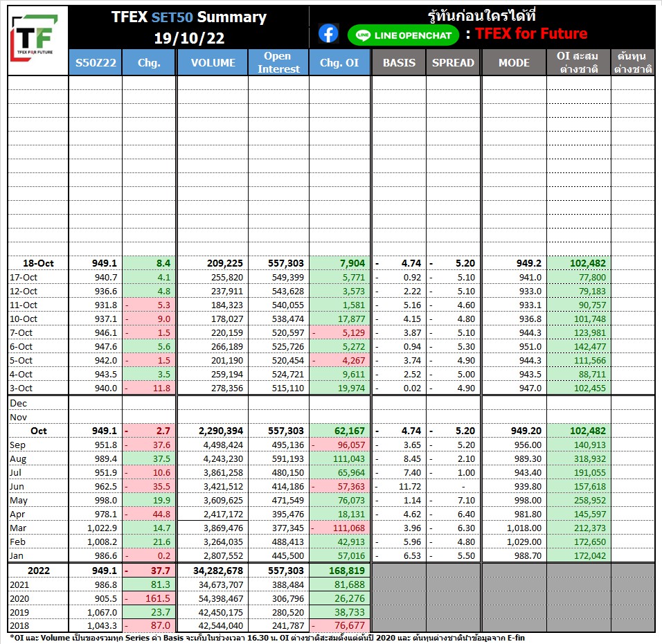Image resolution: width=662 pixels, height=644 pixels.
Task: Click the 'ต้นทุน ต่างชาติ' column header
Action: 632,62
